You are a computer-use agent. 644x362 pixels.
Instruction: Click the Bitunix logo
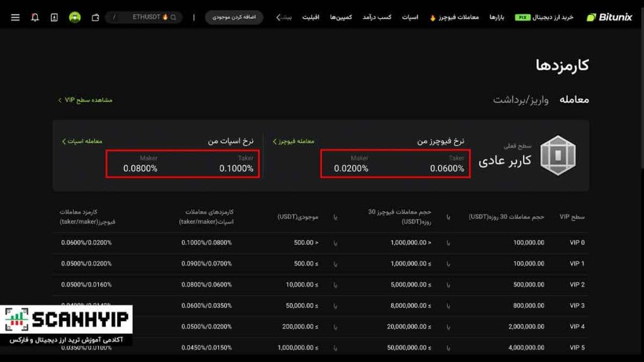pyautogui.click(x=609, y=17)
